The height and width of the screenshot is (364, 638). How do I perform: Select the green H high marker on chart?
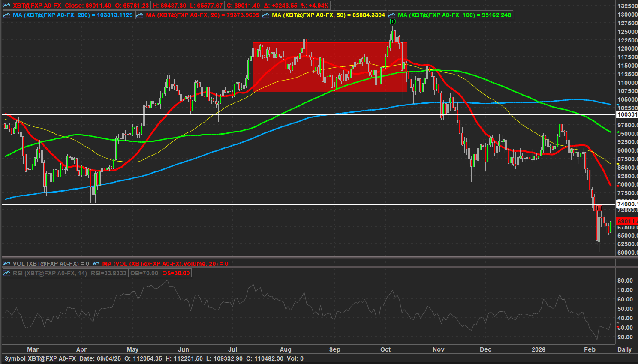pos(392,21)
